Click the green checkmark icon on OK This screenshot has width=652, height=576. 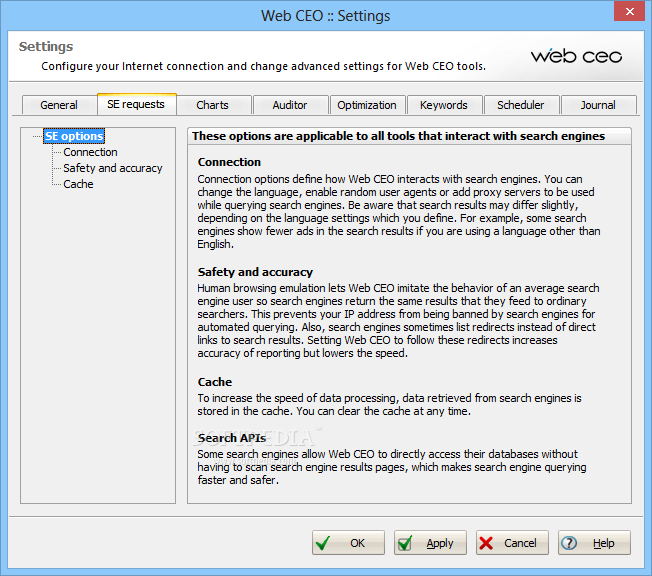coord(323,542)
